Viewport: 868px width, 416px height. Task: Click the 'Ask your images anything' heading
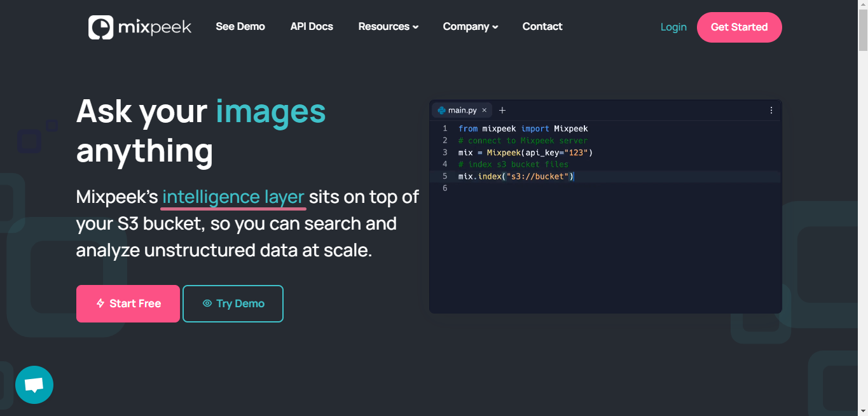tap(201, 131)
